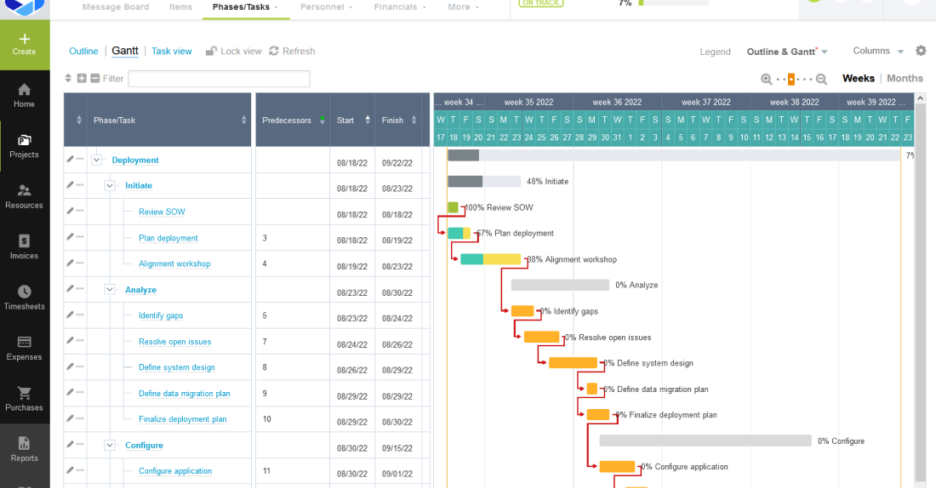Click the green Create plus button
936x488 pixels.
24,45
